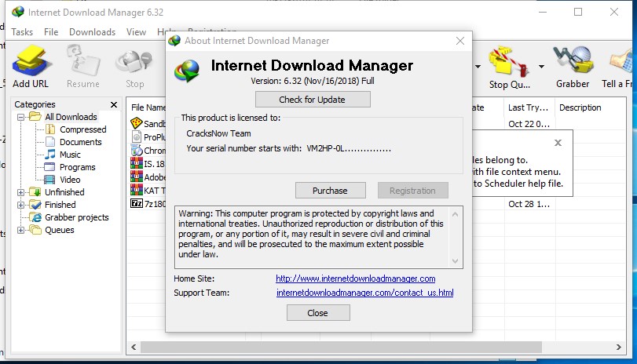Close the scheduler tip popup
Image resolution: width=637 pixels, height=364 pixels.
click(x=558, y=143)
